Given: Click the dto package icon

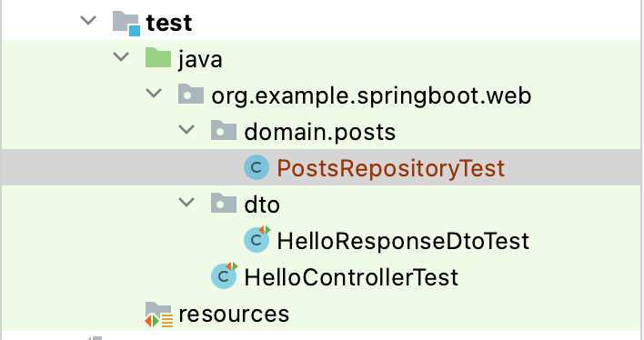Looking at the screenshot, I should tap(224, 203).
